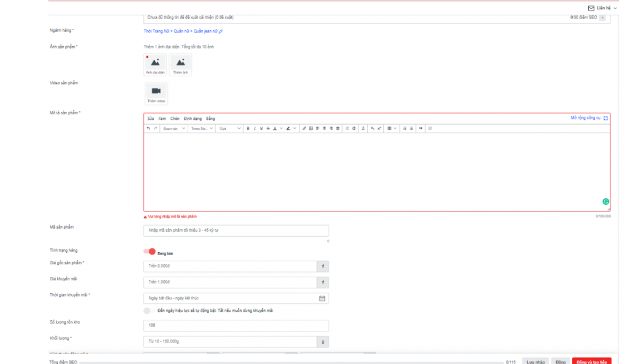The height and width of the screenshot is (364, 630).
Task: Click Thêm video upload box
Action: coord(156,93)
